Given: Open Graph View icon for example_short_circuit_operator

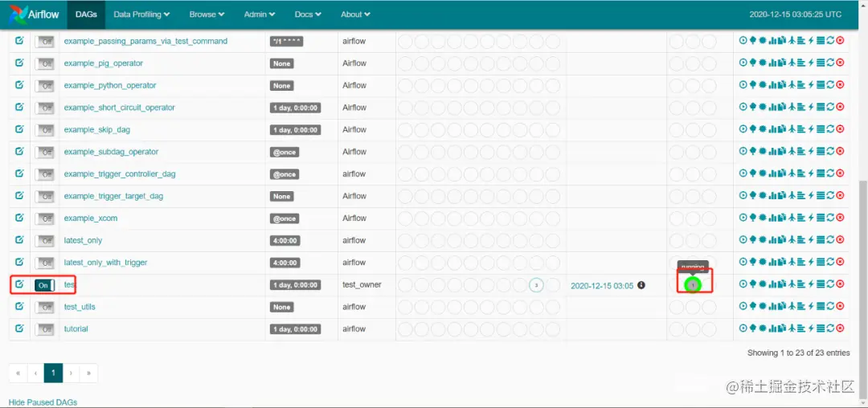Looking at the screenshot, I should [x=763, y=108].
